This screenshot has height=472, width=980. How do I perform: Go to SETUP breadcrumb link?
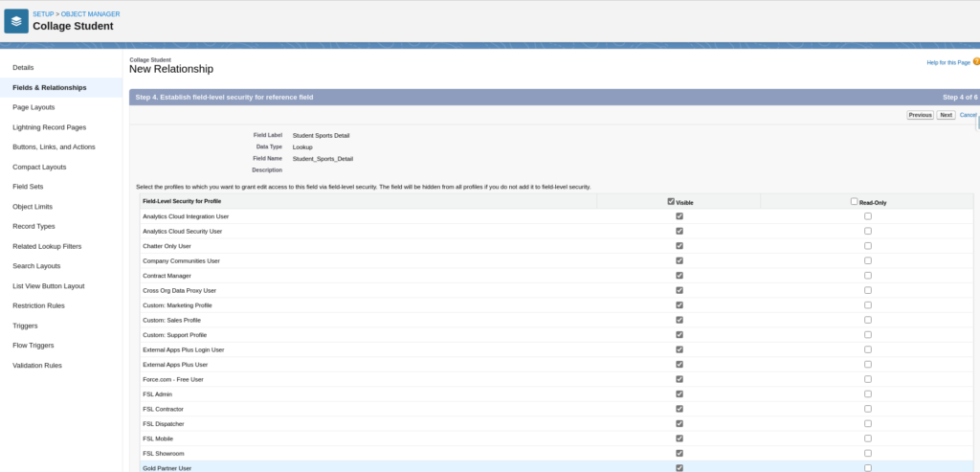43,13
